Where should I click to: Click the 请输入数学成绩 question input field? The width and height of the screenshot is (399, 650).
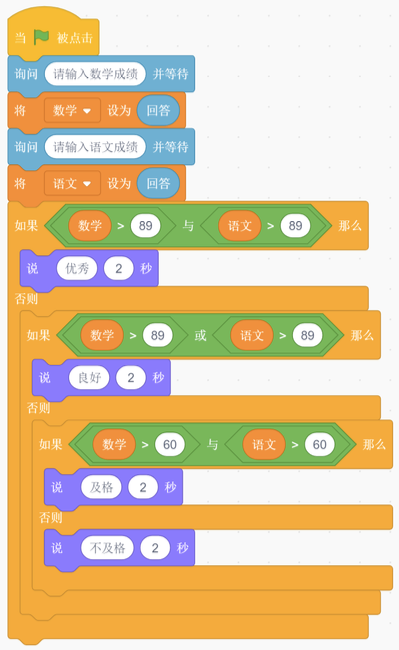[95, 74]
